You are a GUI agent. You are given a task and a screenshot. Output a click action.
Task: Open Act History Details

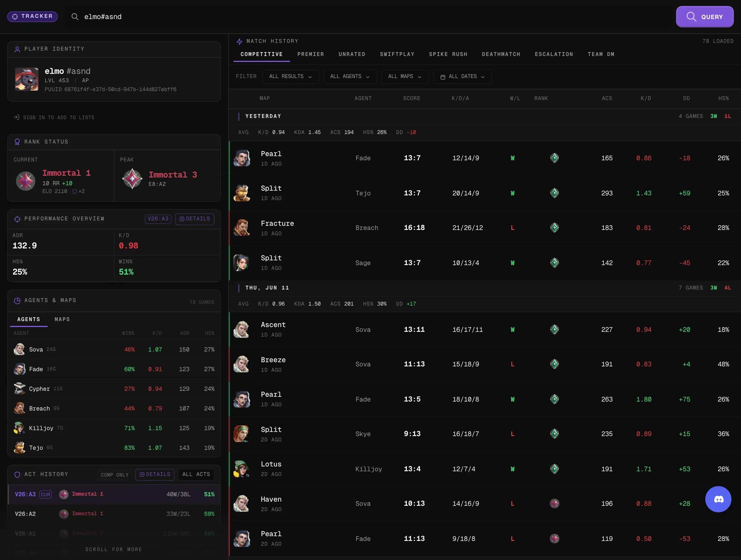coord(155,475)
